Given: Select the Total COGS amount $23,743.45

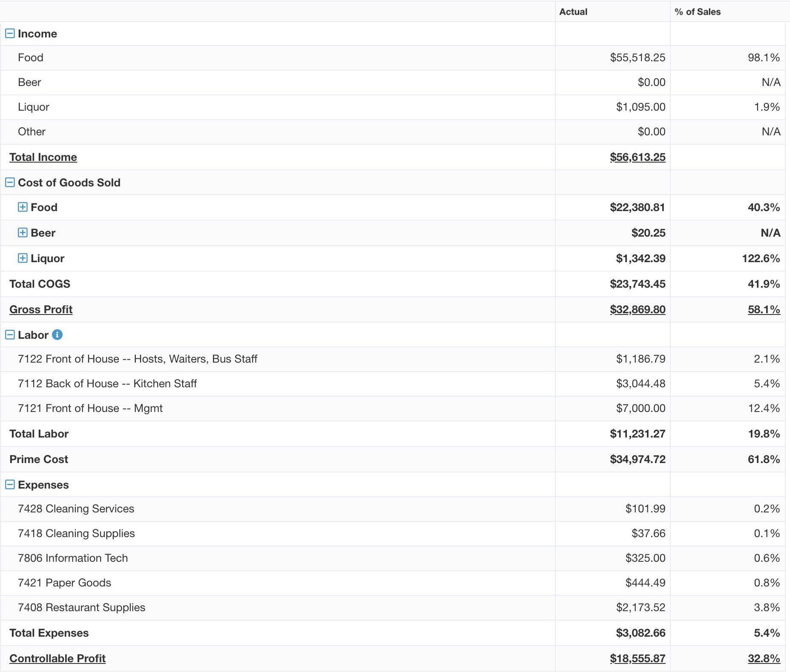Looking at the screenshot, I should click(638, 284).
